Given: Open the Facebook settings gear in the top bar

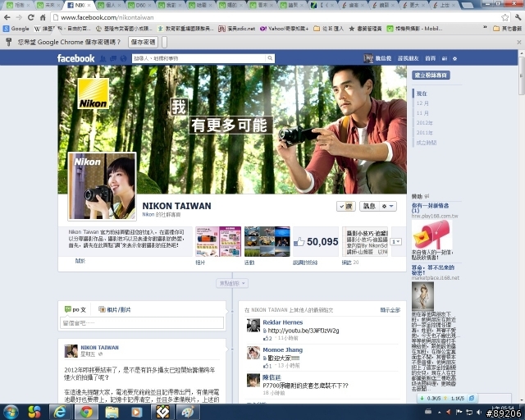Looking at the screenshot, I should 454,58.
